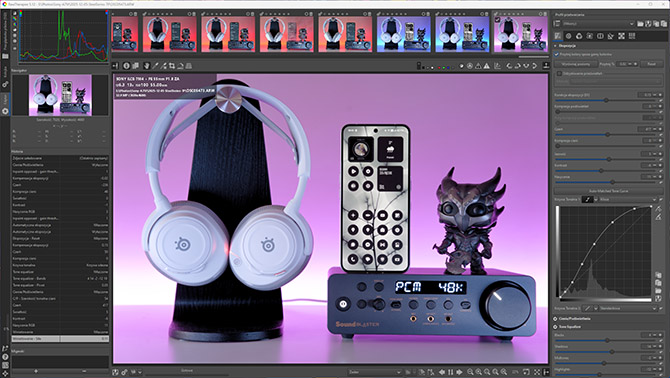
Task: Remove snapshot with minus button
Action: (x=84, y=371)
